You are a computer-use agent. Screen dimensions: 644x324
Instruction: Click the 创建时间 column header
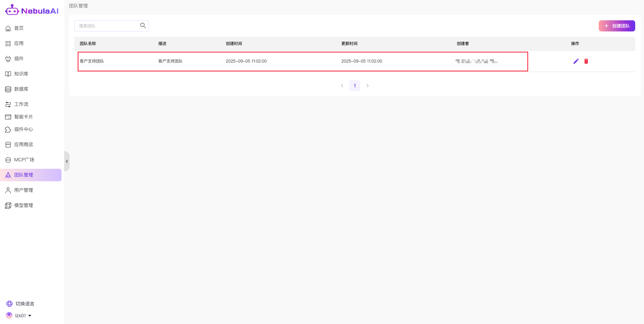click(234, 44)
